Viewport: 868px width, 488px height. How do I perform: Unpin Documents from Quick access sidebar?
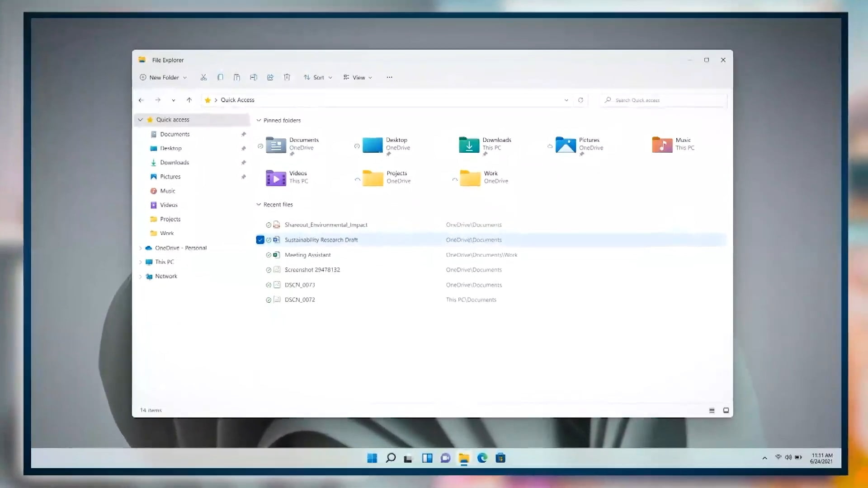point(244,134)
